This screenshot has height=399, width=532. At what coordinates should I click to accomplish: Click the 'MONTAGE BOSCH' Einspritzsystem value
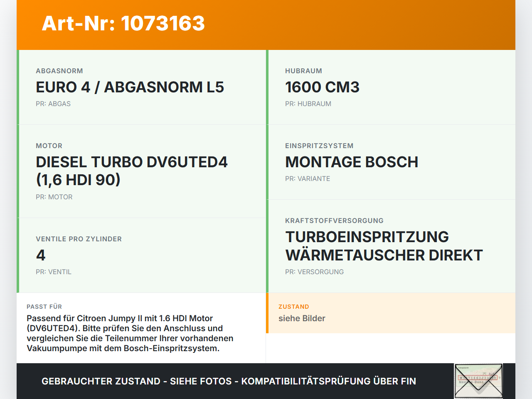pyautogui.click(x=352, y=162)
